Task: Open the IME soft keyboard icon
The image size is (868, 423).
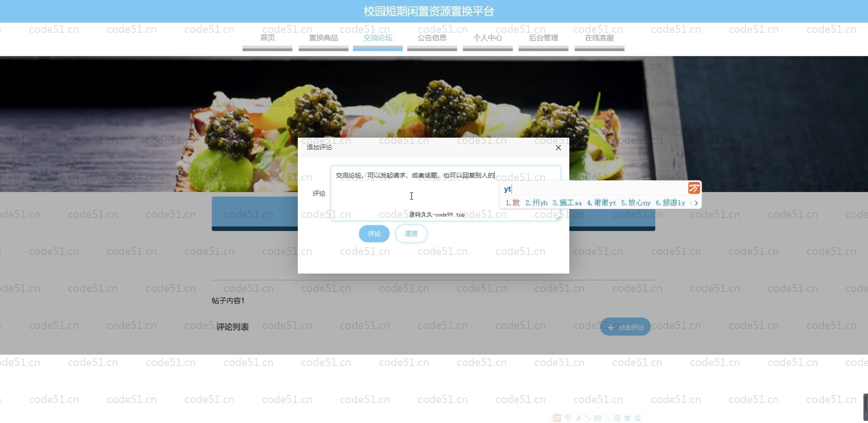Action: point(598,418)
